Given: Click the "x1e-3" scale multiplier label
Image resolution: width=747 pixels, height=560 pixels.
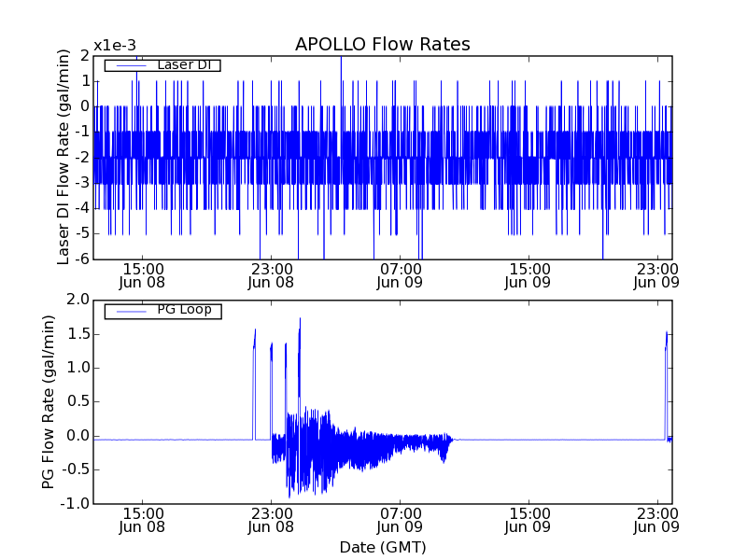Looking at the screenshot, I should pos(113,47).
